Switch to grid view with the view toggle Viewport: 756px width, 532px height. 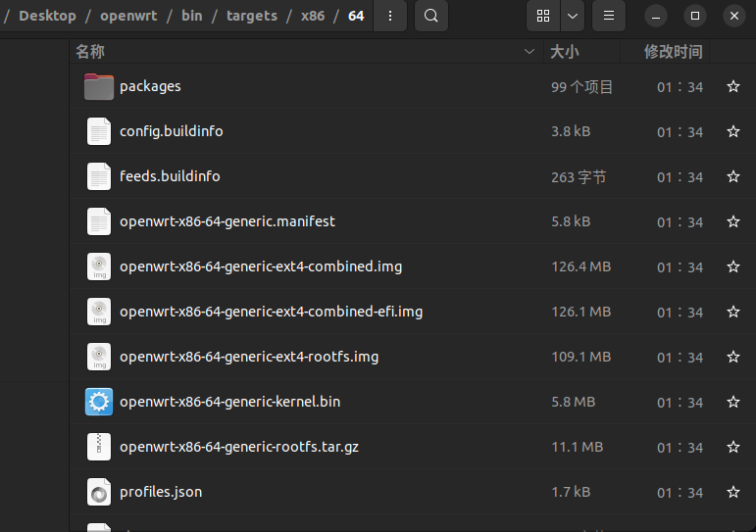tap(543, 16)
